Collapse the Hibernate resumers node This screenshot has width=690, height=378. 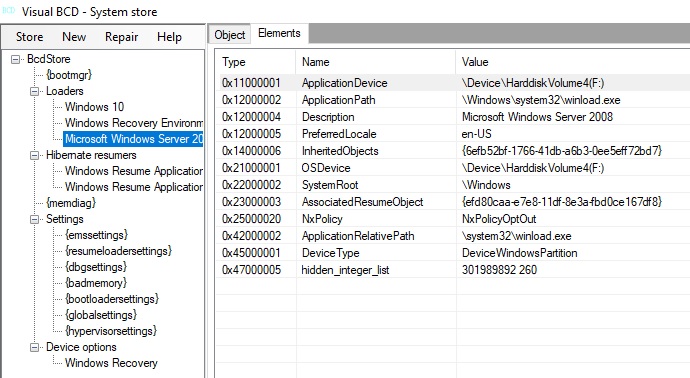34,155
